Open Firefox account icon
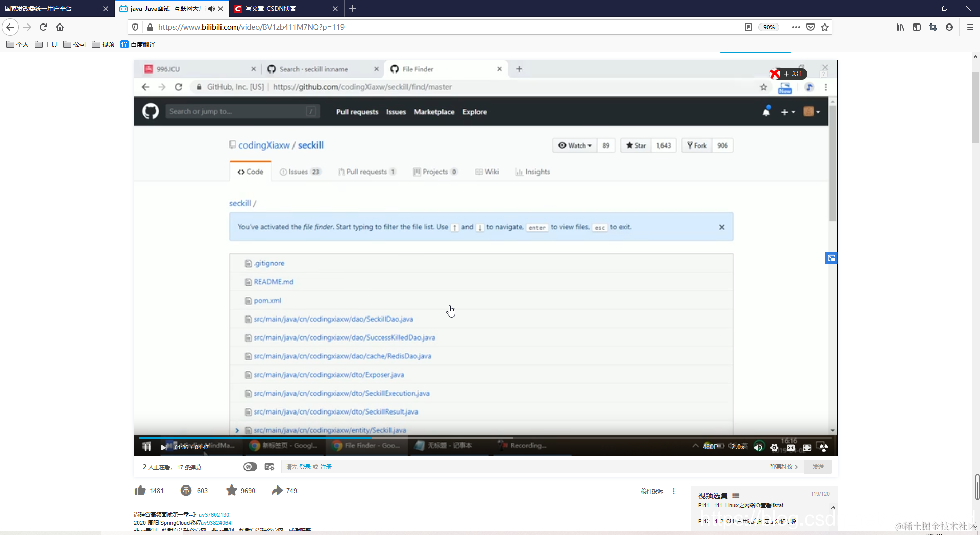The height and width of the screenshot is (535, 980). (x=949, y=27)
